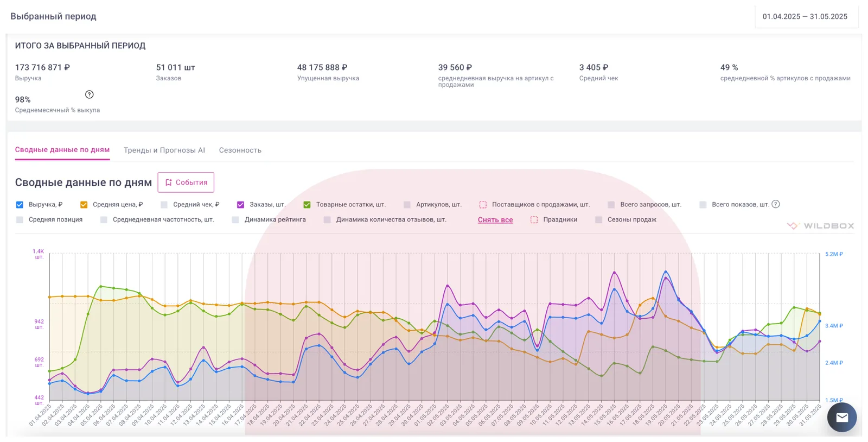868x442 pixels.
Task: Switch to Сводные данные по дням tab
Action: point(62,150)
